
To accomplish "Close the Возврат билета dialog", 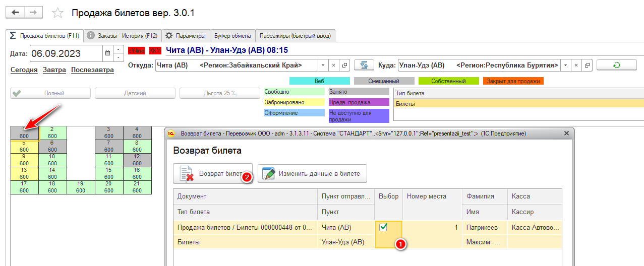I will (x=566, y=134).
